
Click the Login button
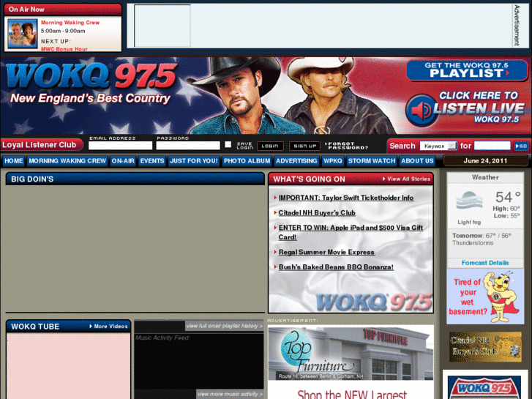pyautogui.click(x=270, y=146)
